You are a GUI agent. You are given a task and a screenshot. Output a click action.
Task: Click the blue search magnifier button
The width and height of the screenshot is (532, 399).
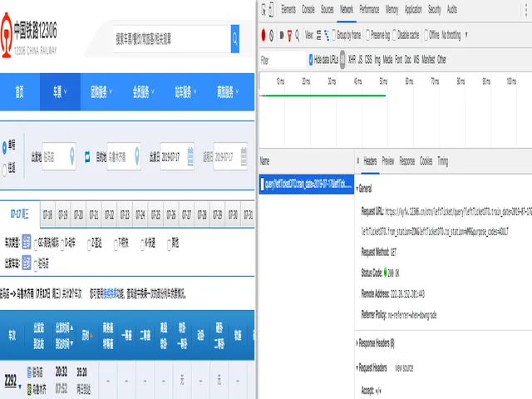tap(235, 38)
